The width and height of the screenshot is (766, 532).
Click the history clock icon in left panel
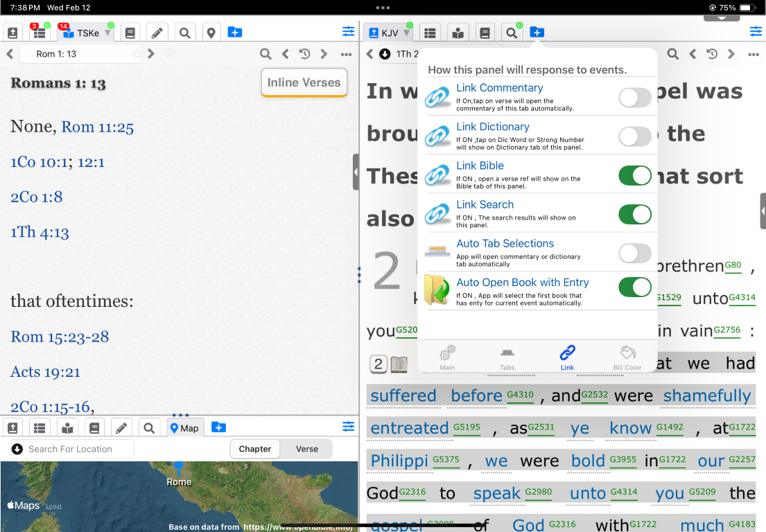click(x=304, y=54)
